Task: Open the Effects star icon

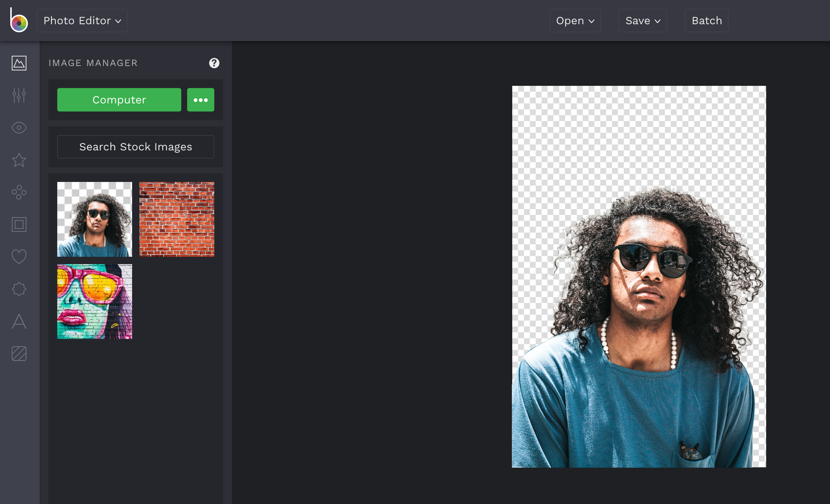Action: click(19, 160)
